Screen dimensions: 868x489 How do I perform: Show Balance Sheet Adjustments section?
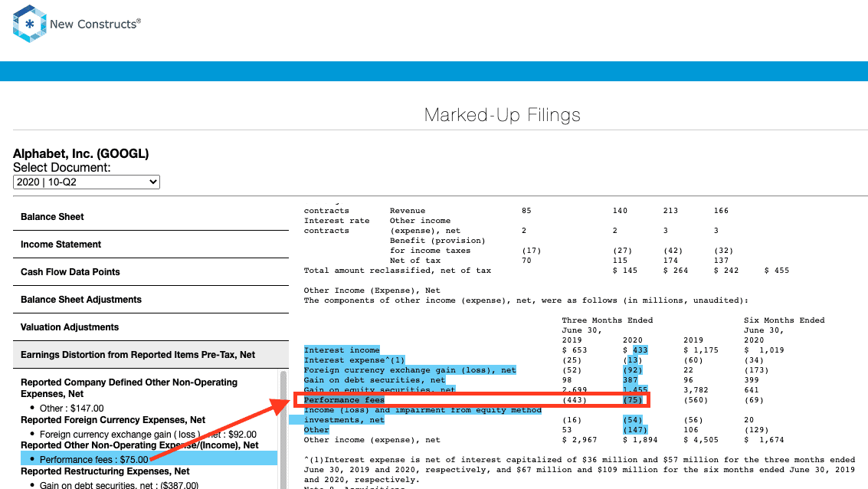151,300
